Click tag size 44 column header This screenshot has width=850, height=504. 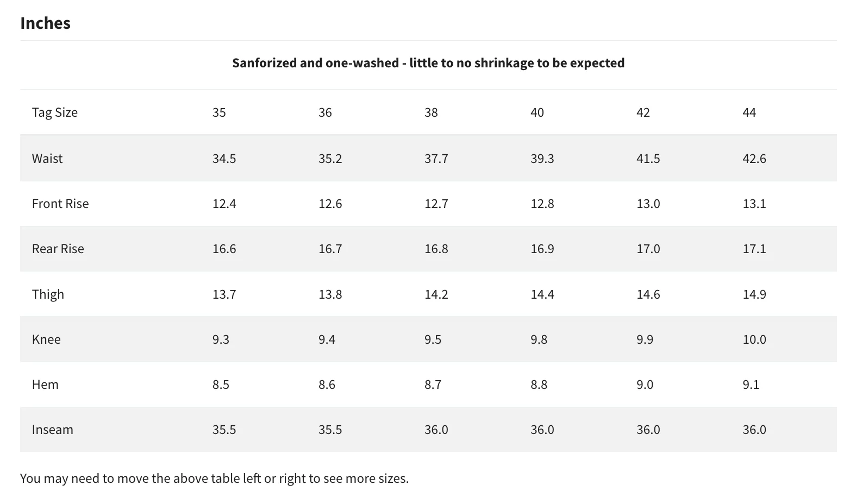pyautogui.click(x=749, y=112)
